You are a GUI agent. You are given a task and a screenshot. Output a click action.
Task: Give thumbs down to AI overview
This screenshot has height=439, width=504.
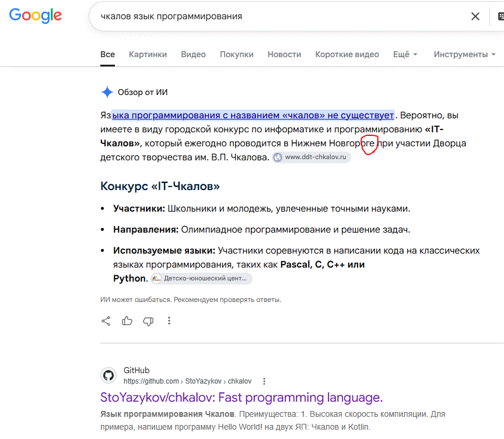148,321
